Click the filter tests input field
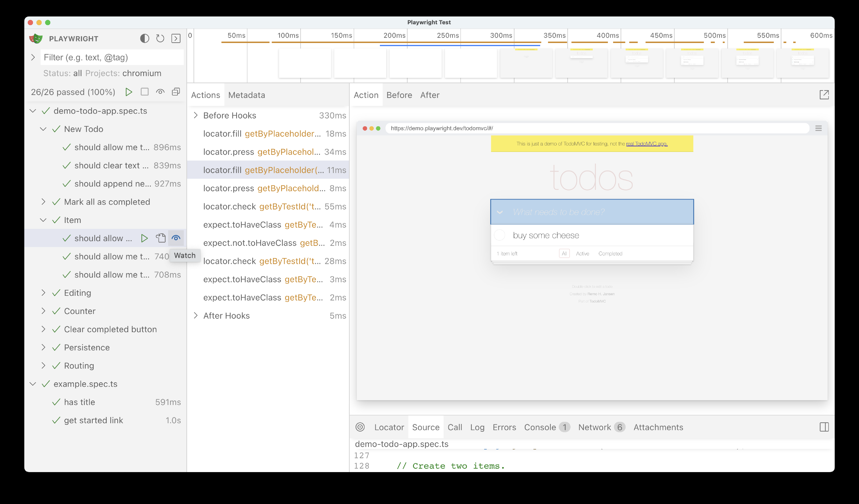This screenshot has width=859, height=504. click(112, 57)
